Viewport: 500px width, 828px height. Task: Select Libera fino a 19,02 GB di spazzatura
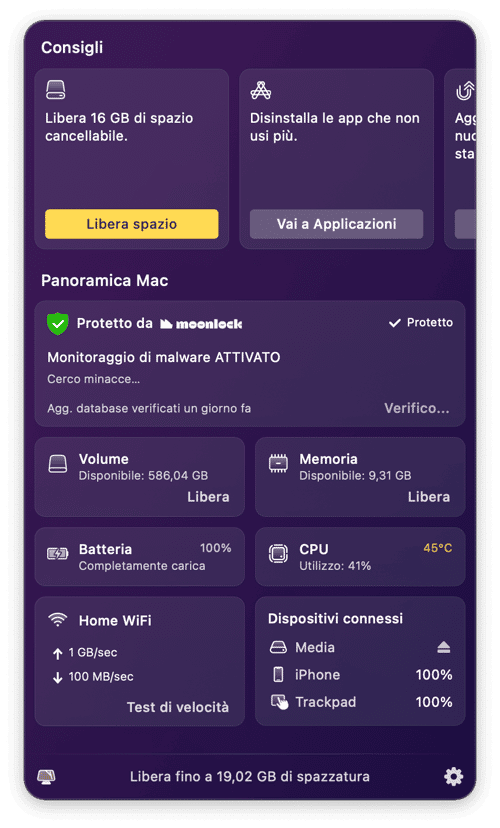(250, 776)
